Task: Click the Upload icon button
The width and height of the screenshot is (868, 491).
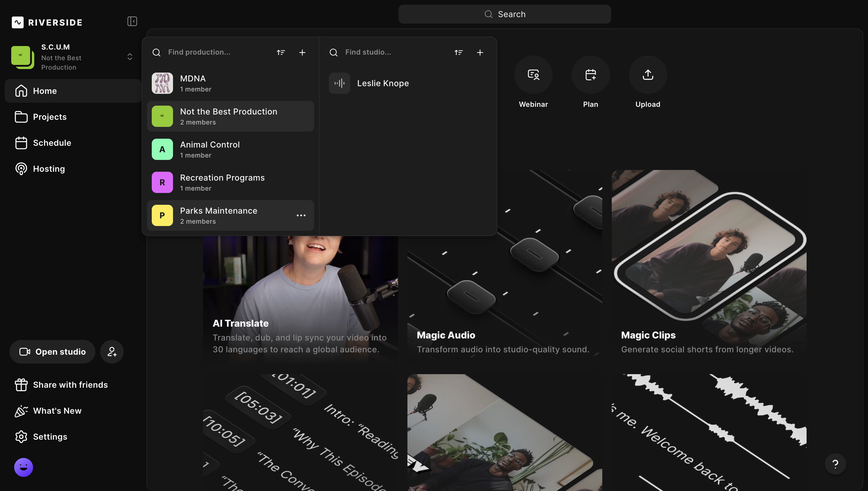Action: point(647,75)
